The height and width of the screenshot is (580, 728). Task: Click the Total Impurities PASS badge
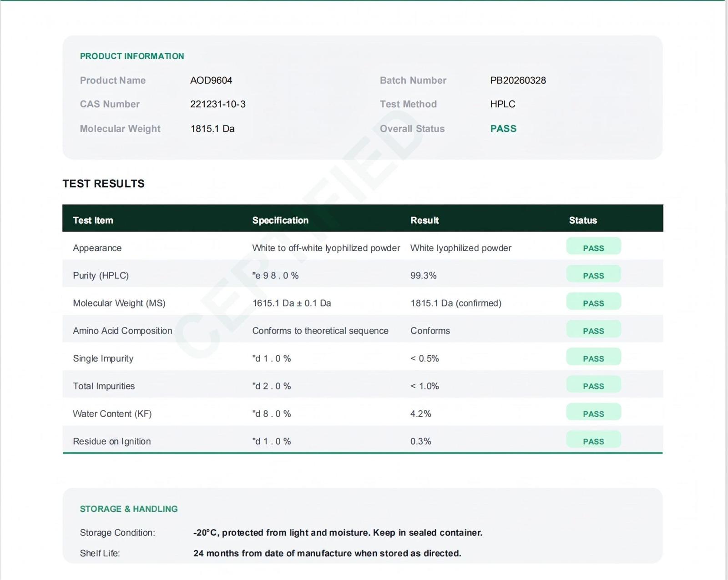tap(593, 385)
